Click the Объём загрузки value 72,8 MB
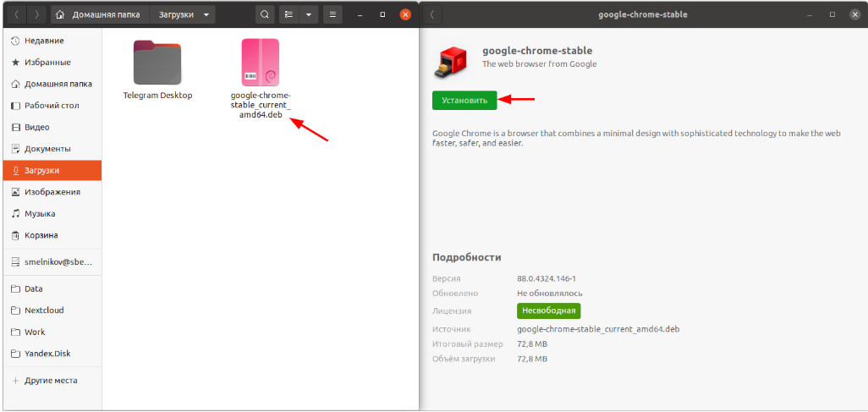 tap(532, 359)
